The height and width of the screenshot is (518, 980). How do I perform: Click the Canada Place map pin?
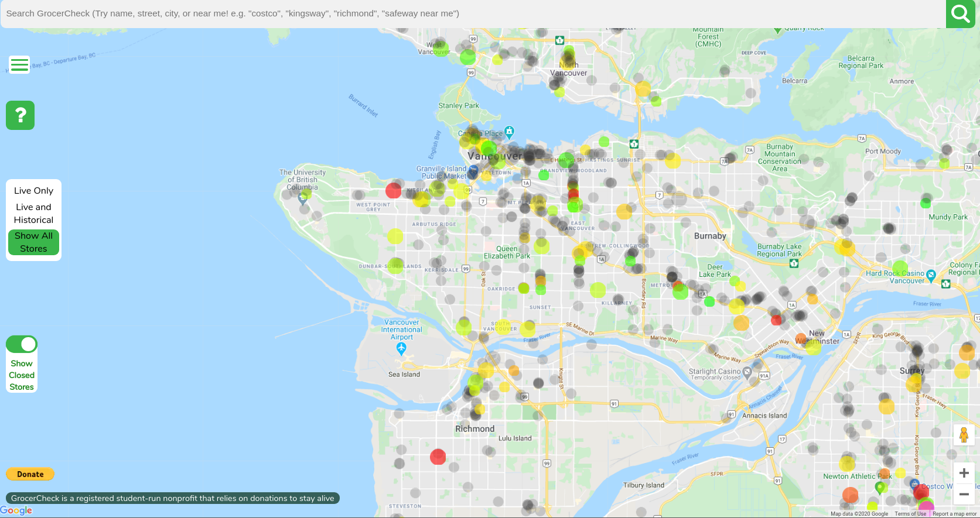510,132
